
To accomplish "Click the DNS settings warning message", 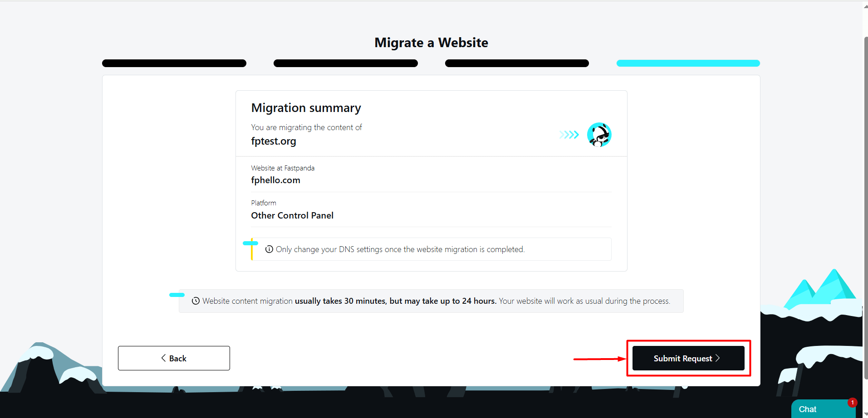I will pos(400,249).
